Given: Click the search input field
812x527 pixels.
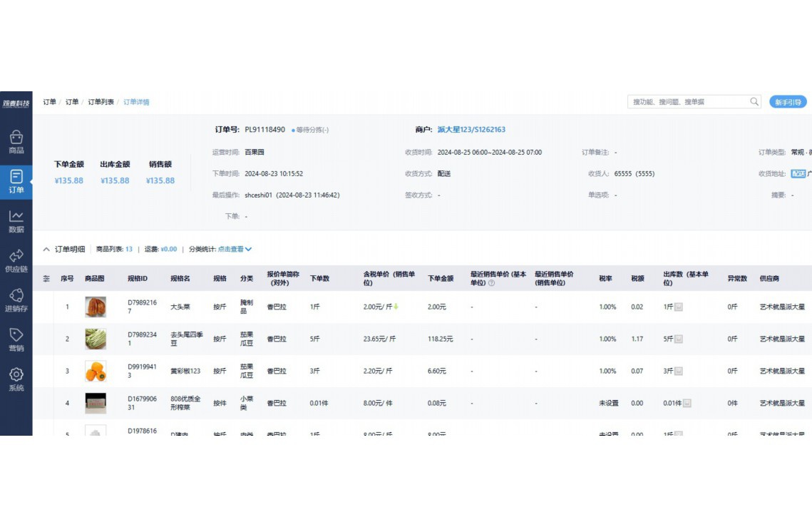Looking at the screenshot, I should (x=688, y=102).
